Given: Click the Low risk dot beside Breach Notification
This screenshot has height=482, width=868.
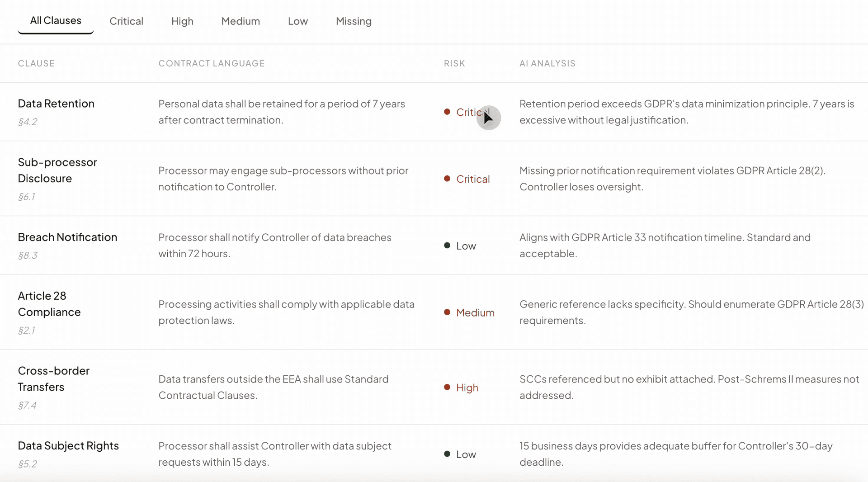Looking at the screenshot, I should pos(447,246).
